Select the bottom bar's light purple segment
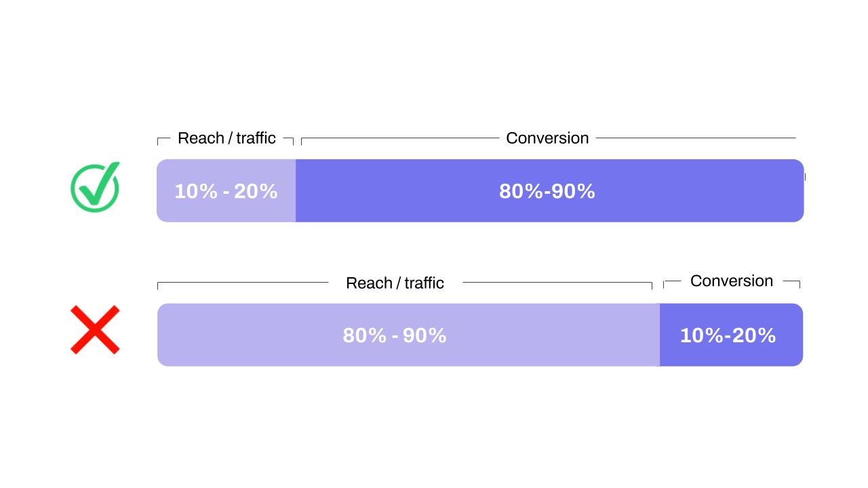This screenshot has height=488, width=868. (408, 335)
